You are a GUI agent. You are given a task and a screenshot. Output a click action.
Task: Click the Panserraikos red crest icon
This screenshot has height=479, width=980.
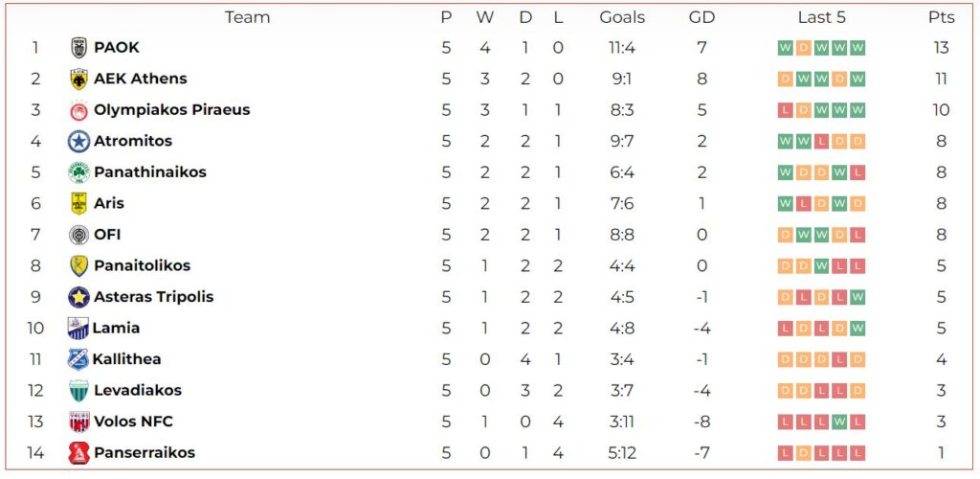(78, 453)
